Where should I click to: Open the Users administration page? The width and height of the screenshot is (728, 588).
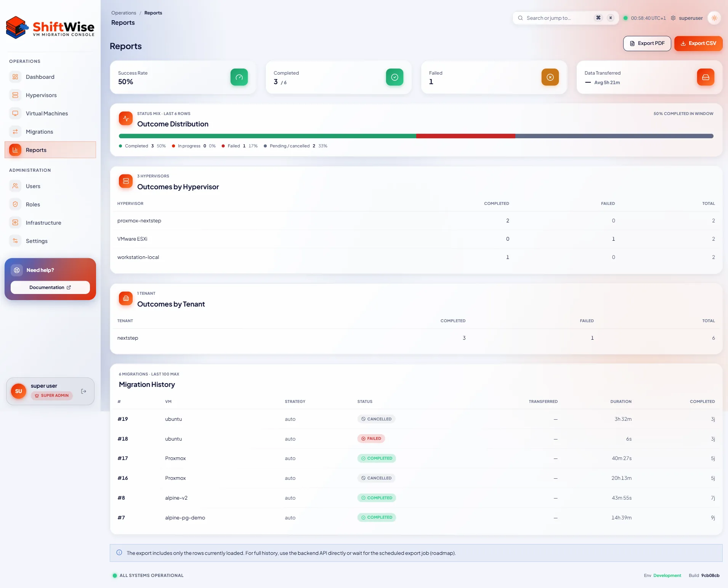tap(50, 186)
